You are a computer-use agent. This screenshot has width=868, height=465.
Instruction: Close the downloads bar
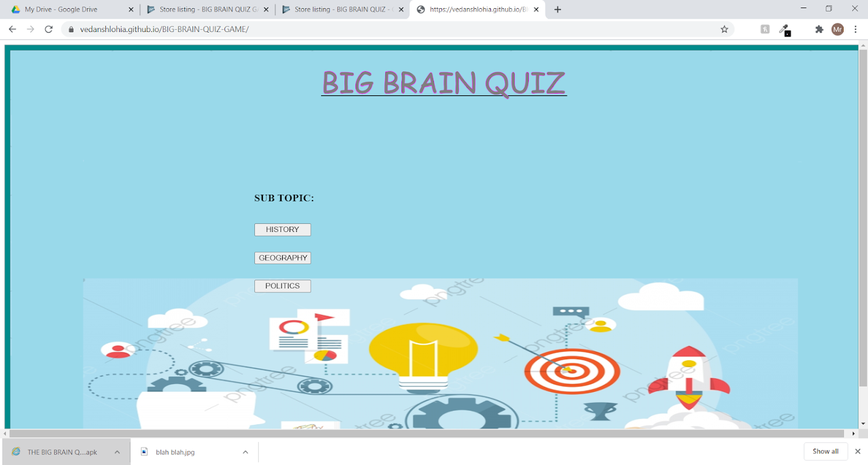(x=858, y=451)
